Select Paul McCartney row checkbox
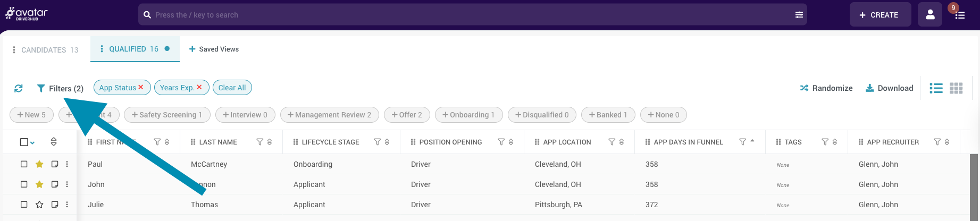The image size is (980, 221). pos(24,164)
